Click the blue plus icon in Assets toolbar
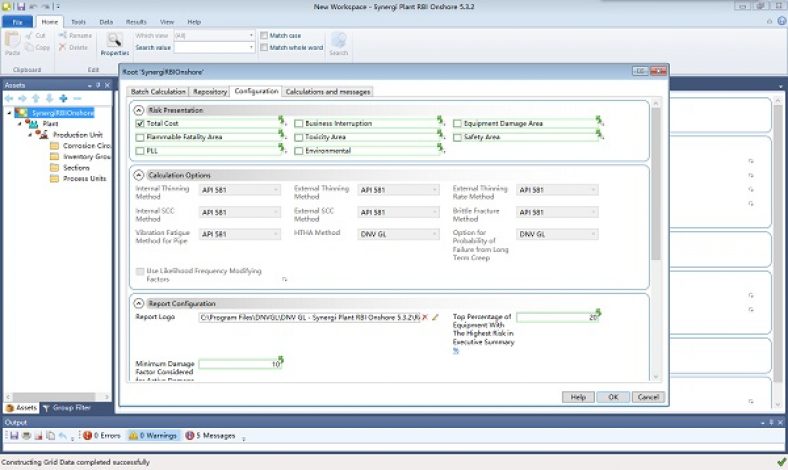Viewport: 788px width, 470px height. click(x=63, y=98)
